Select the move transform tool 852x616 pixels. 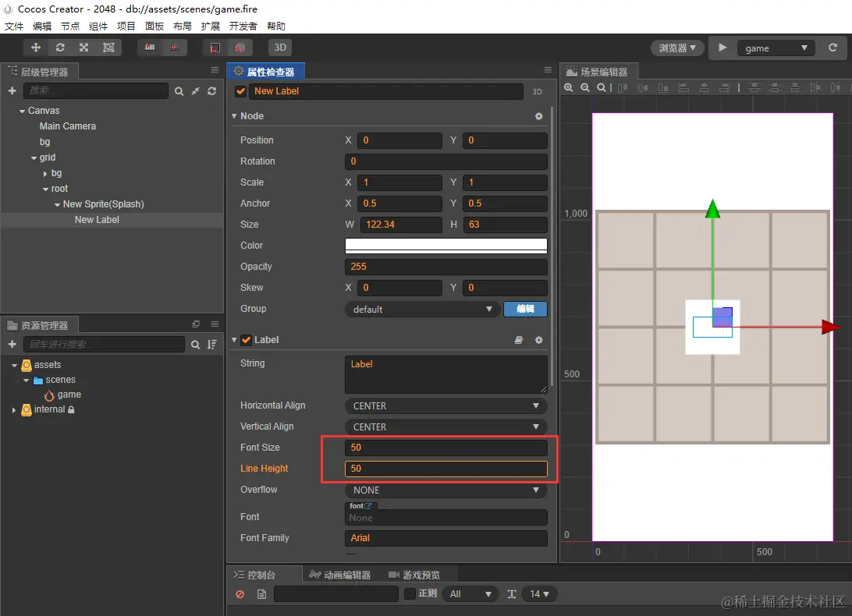pyautogui.click(x=36, y=48)
